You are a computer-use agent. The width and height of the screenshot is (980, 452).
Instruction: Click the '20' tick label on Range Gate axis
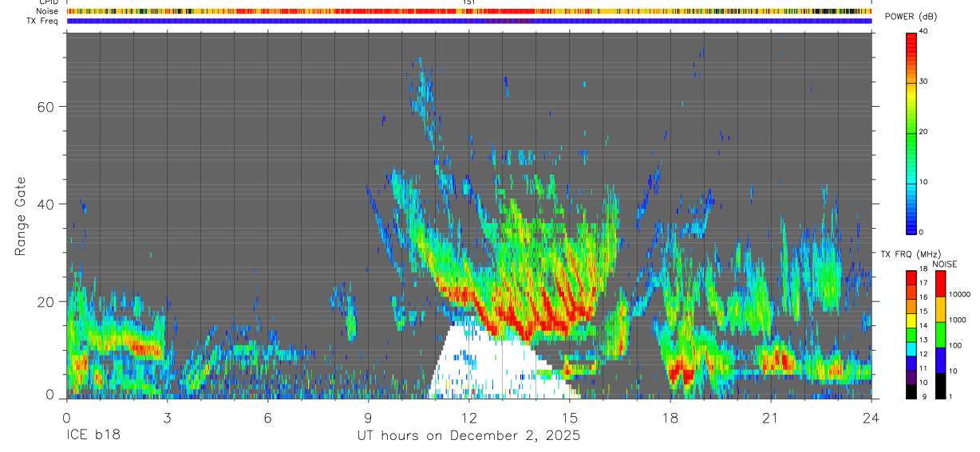(x=46, y=301)
